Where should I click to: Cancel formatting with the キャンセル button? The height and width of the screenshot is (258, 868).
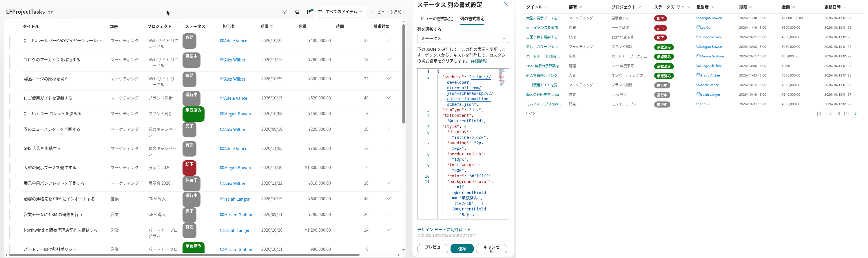click(x=491, y=249)
